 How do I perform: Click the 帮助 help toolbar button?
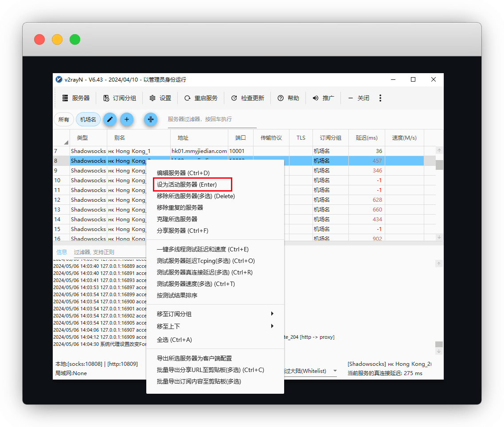click(289, 98)
